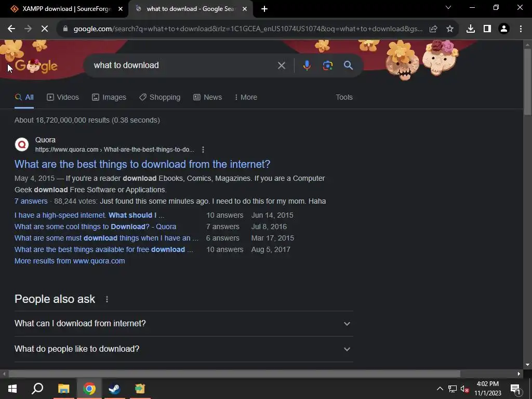Expand 'What can I download from internet?'
This screenshot has width=532, height=399.
point(183,324)
